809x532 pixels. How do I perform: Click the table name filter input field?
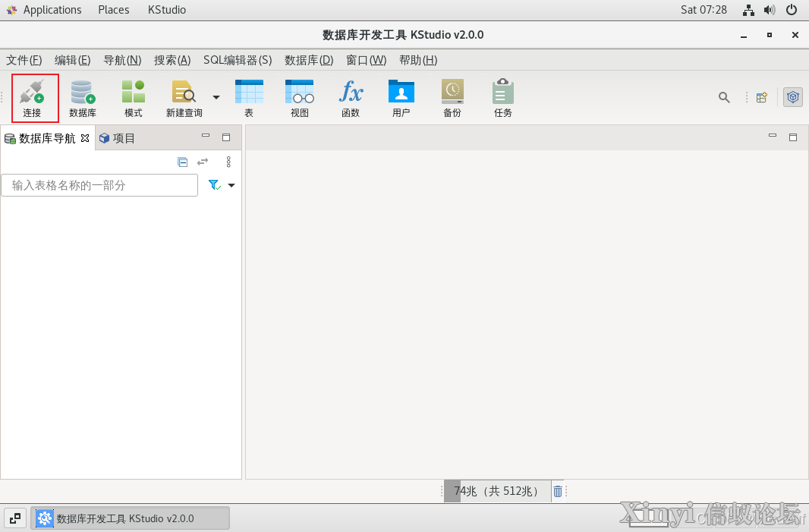[99, 185]
